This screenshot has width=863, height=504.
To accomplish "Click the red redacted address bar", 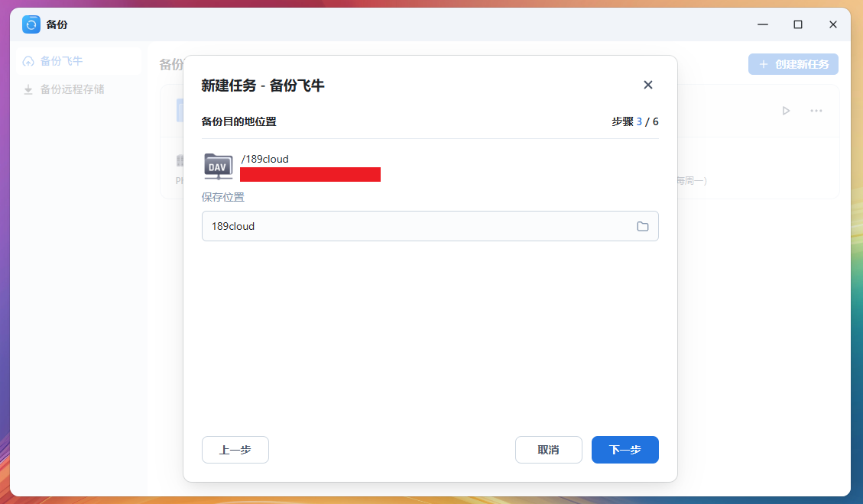I will coord(310,174).
